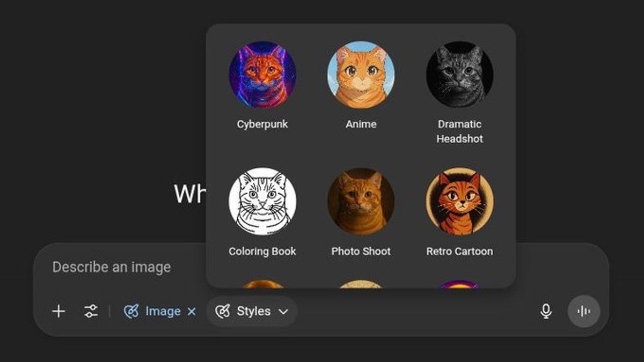Screen dimensions: 644x362
Task: Click the Image text in the chip
Action: tap(163, 311)
